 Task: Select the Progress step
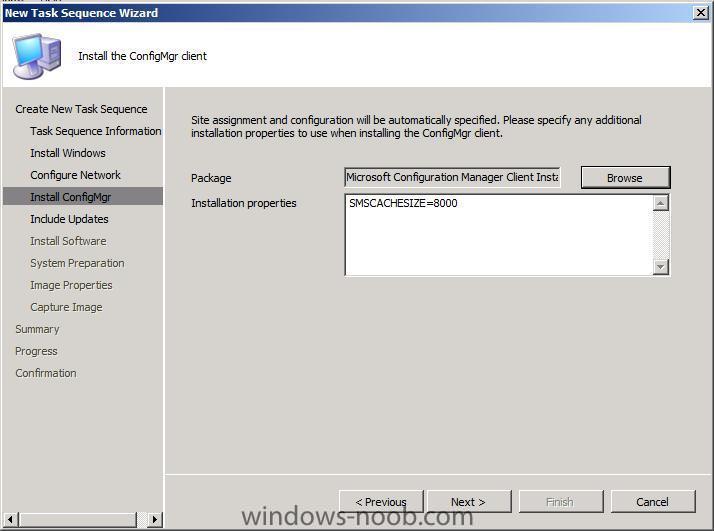pyautogui.click(x=36, y=351)
